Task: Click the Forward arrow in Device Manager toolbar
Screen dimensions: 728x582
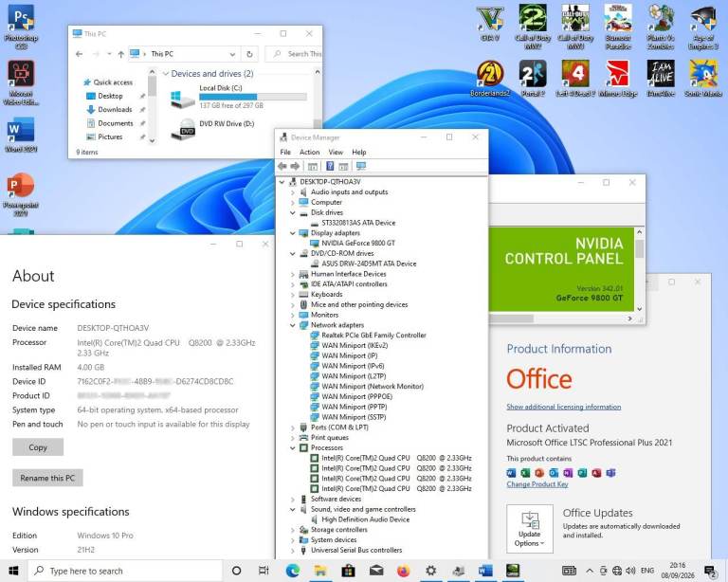Action: pos(295,166)
